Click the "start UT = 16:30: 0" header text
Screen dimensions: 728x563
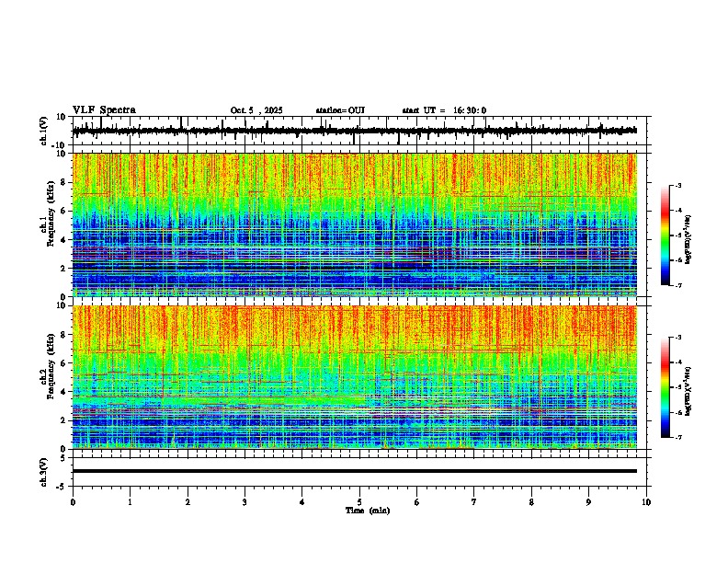point(444,110)
